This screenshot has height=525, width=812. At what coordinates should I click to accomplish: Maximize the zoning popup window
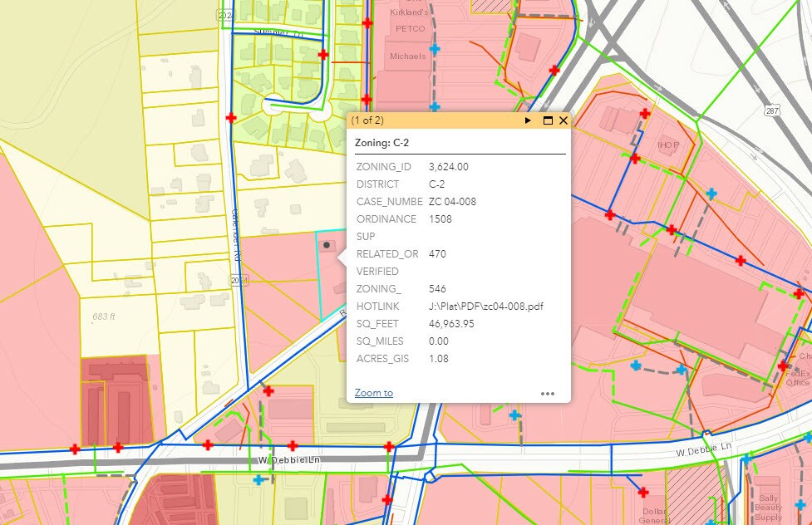click(x=548, y=120)
